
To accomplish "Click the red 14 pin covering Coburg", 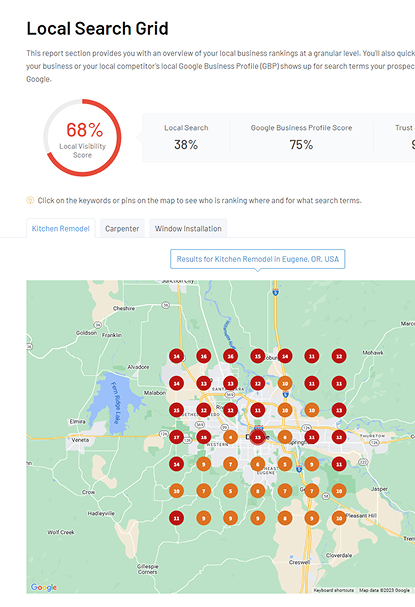I will coord(285,356).
